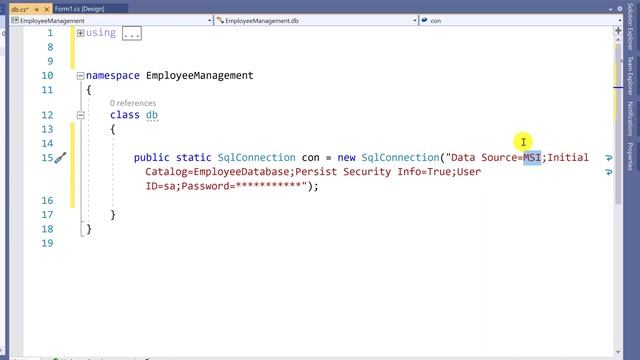Screen dimensions: 640x360
Task: Switch to the Form1.cs [Design] tab
Action: pos(80,9)
